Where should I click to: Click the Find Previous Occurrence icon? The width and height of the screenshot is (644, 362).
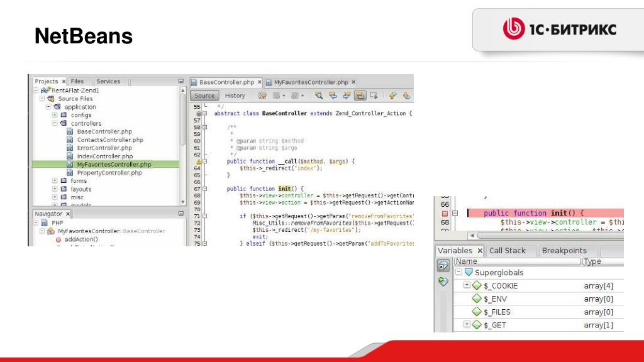click(333, 96)
